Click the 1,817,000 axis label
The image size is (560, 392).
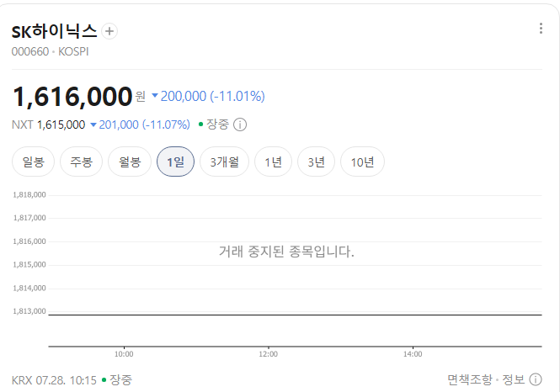click(29, 218)
